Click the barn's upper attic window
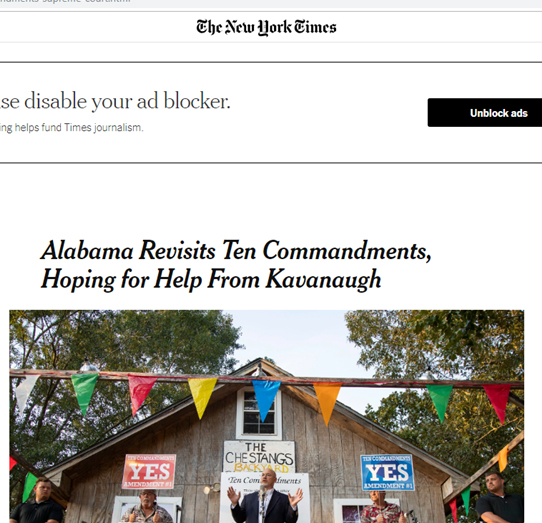This screenshot has width=542, height=523. [259, 413]
